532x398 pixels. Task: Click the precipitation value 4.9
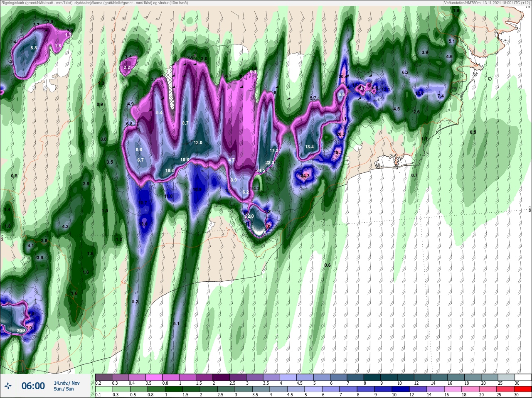(x=131, y=104)
